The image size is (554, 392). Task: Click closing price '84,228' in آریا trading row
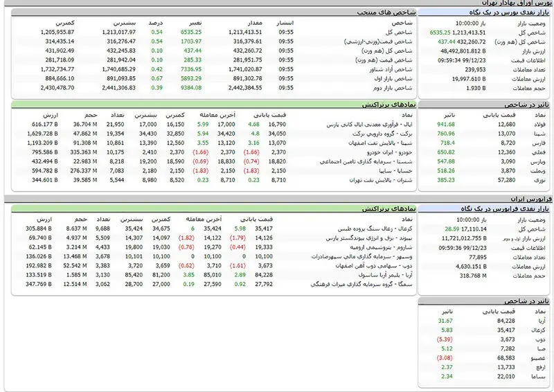pyautogui.click(x=264, y=275)
